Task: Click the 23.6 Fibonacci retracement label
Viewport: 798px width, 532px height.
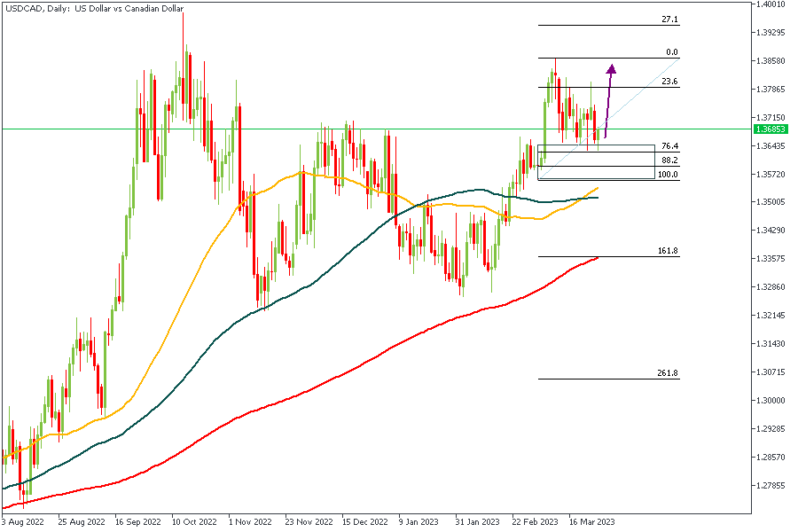Action: coord(669,82)
